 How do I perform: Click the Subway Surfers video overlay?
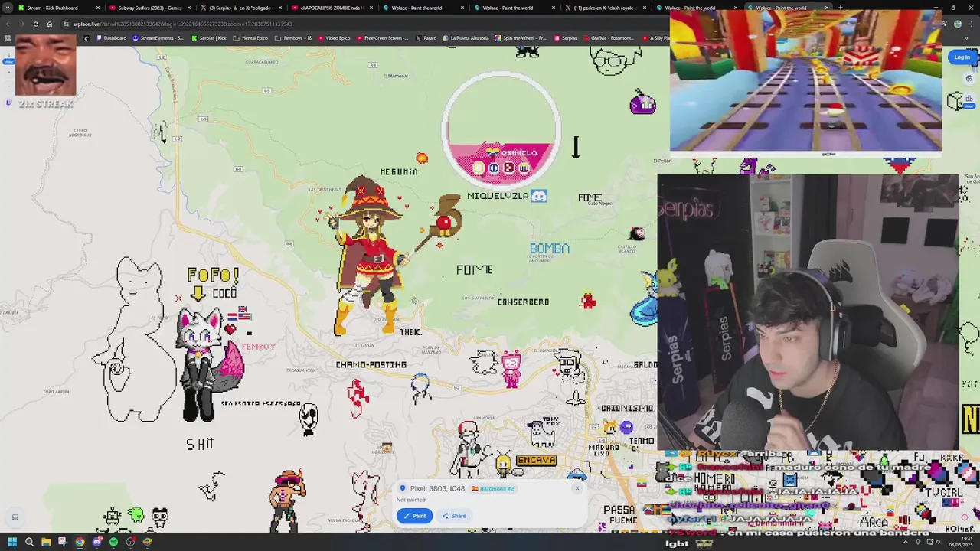(x=805, y=83)
